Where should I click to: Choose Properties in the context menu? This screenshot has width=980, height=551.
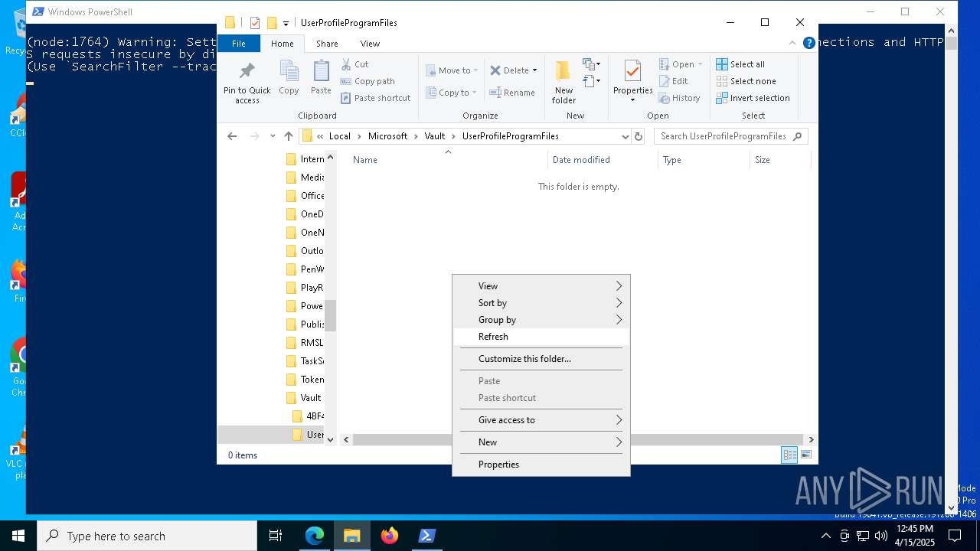[541, 465]
